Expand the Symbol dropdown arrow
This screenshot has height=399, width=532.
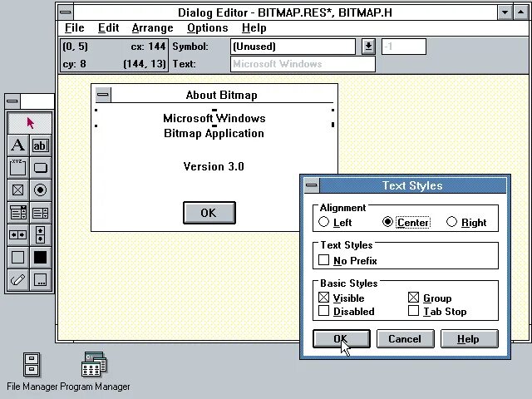click(368, 47)
